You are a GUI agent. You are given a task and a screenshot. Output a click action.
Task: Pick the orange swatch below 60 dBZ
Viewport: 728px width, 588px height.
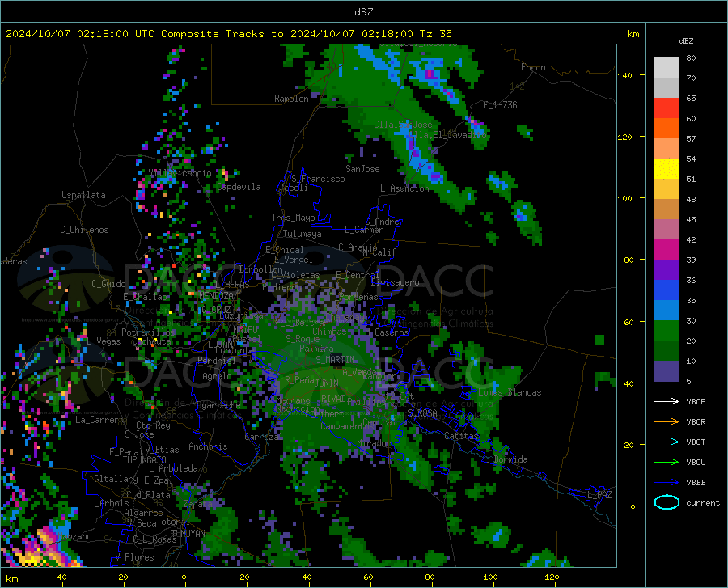[667, 129]
